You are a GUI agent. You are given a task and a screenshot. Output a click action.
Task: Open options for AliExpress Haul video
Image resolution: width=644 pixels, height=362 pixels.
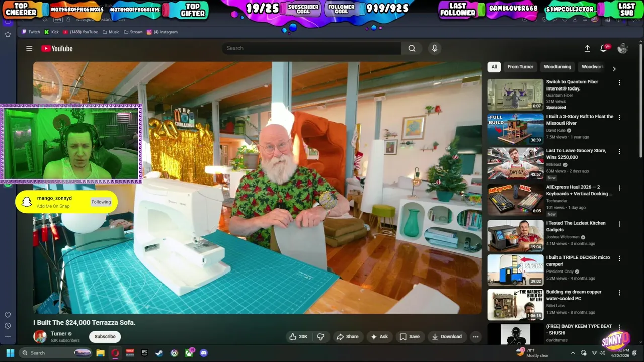click(619, 188)
